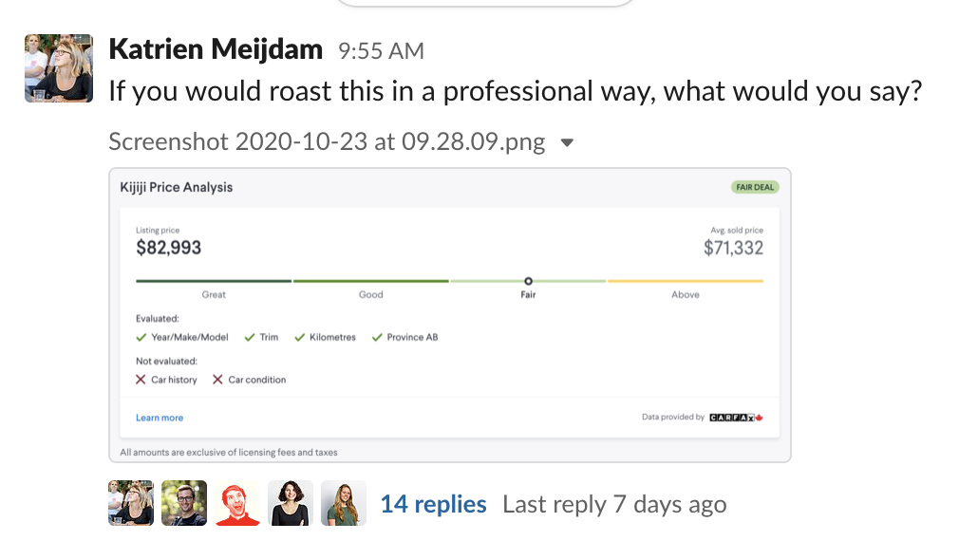Expand the Screenshot filename dropdown arrow

pos(566,140)
